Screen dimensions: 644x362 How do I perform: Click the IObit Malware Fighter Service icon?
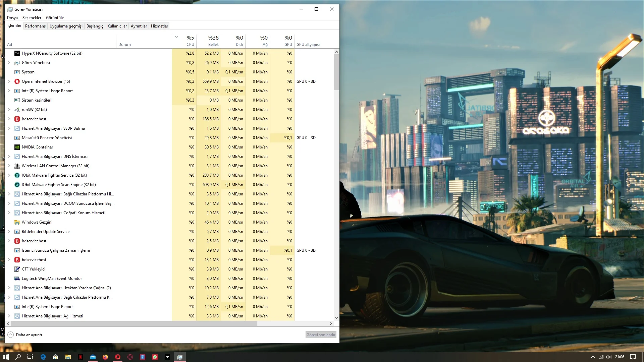click(17, 175)
